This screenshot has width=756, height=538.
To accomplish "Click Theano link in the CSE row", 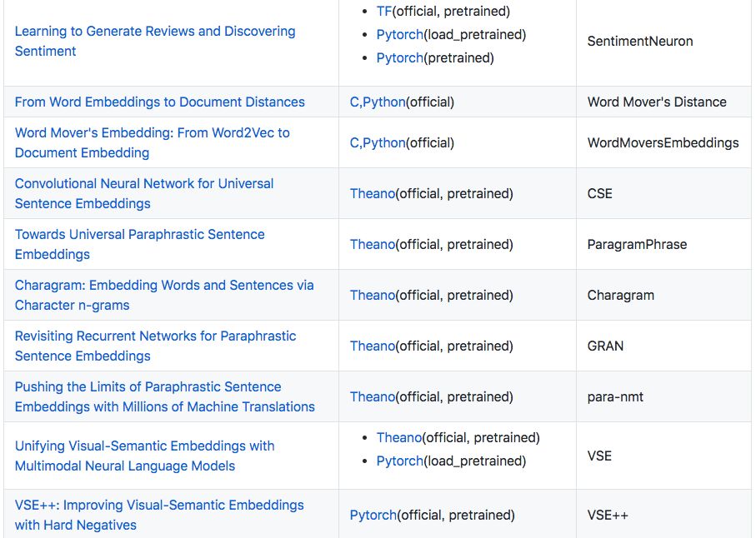I will 373,194.
